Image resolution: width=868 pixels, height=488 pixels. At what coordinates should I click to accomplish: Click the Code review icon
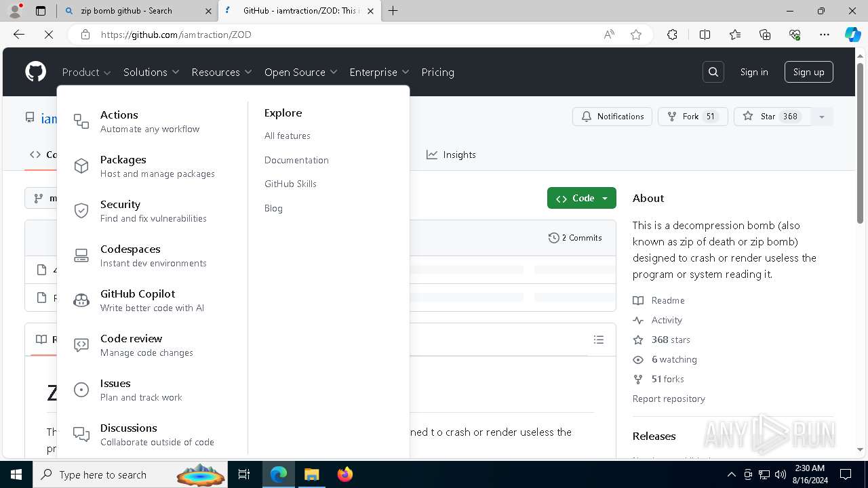[x=81, y=345]
